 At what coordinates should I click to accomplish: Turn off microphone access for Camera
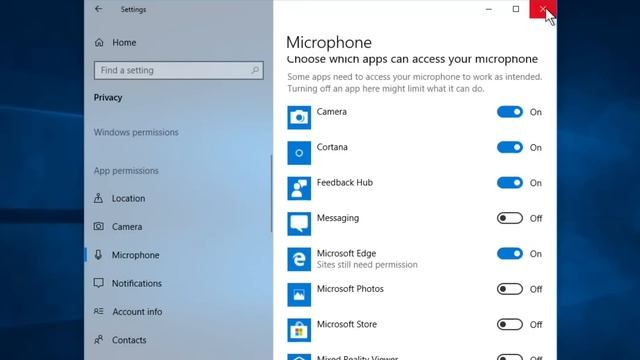(x=510, y=112)
